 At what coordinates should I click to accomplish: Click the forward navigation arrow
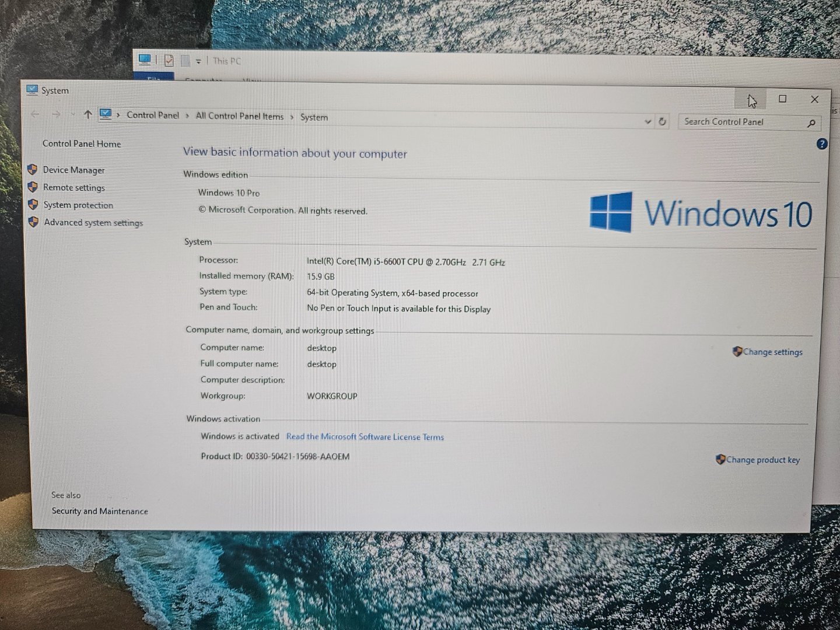[56, 114]
